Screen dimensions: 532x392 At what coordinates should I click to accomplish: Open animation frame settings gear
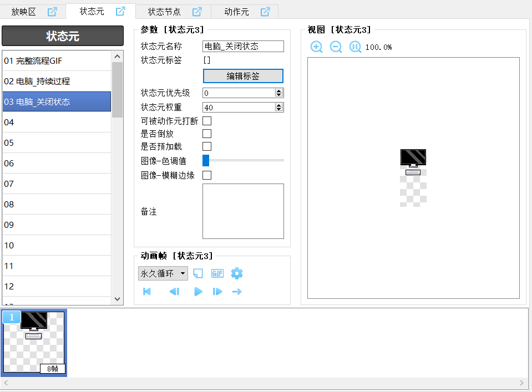coord(237,273)
